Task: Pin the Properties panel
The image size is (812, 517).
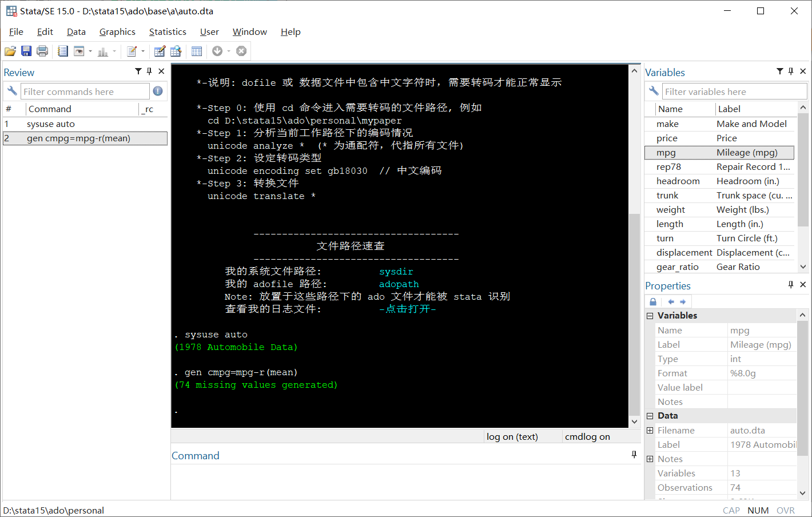Action: (x=791, y=285)
